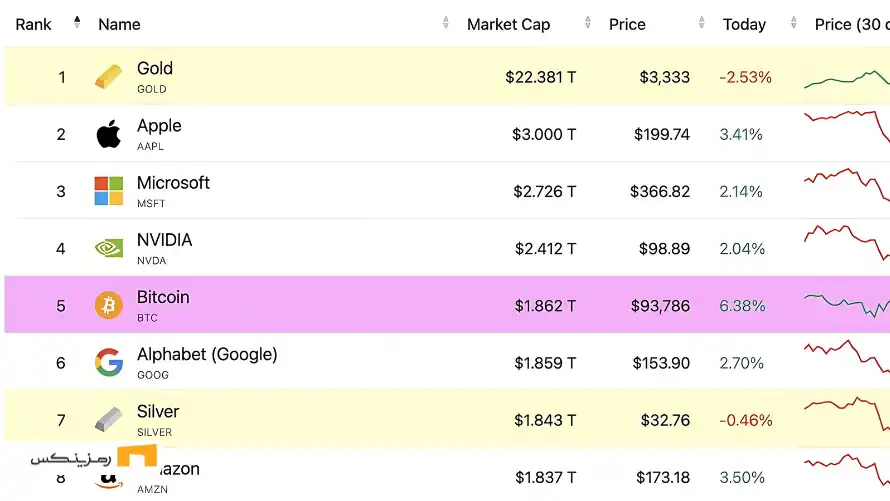Click the Silver bar icon
The width and height of the screenshot is (890, 501).
(x=108, y=419)
